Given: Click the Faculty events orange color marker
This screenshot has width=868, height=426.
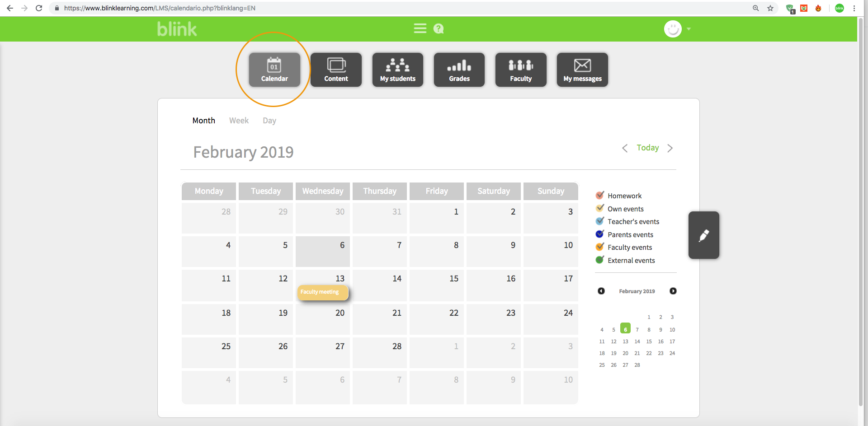Looking at the screenshot, I should [600, 247].
